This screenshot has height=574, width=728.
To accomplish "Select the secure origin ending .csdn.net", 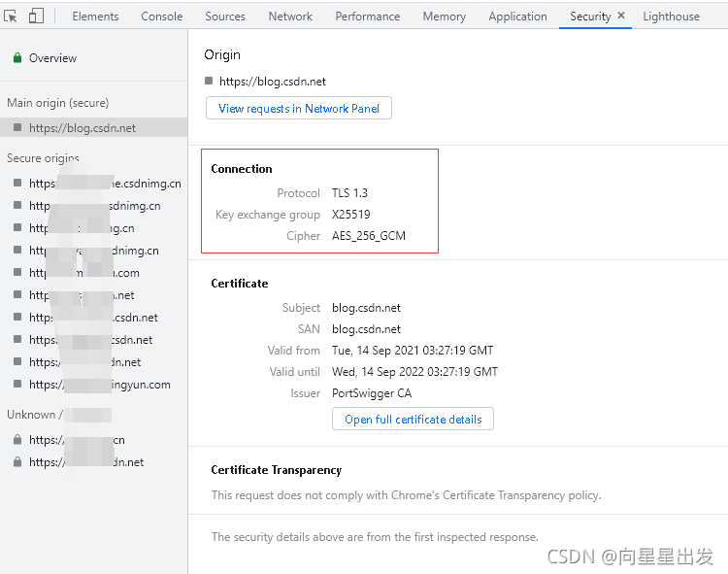I will coord(93,318).
